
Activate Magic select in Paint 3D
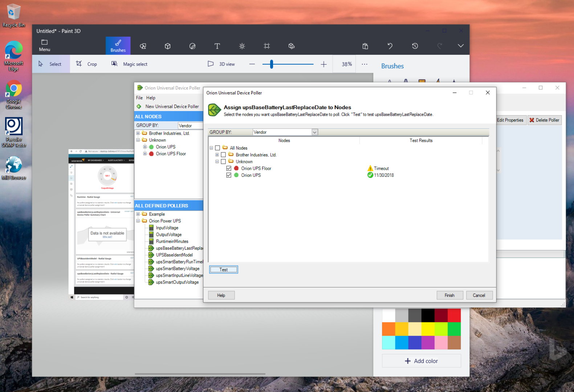coord(129,64)
